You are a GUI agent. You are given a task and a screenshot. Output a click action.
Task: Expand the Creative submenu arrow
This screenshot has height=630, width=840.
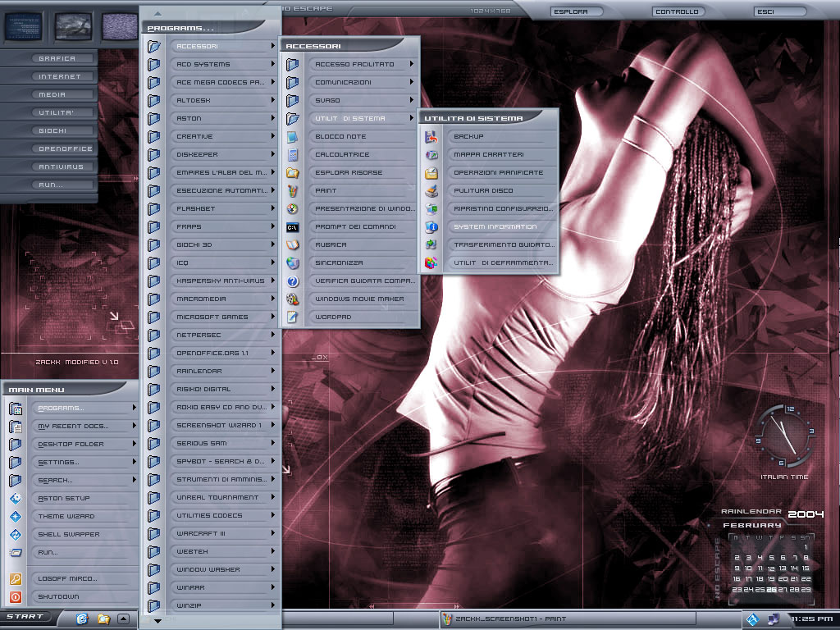272,137
